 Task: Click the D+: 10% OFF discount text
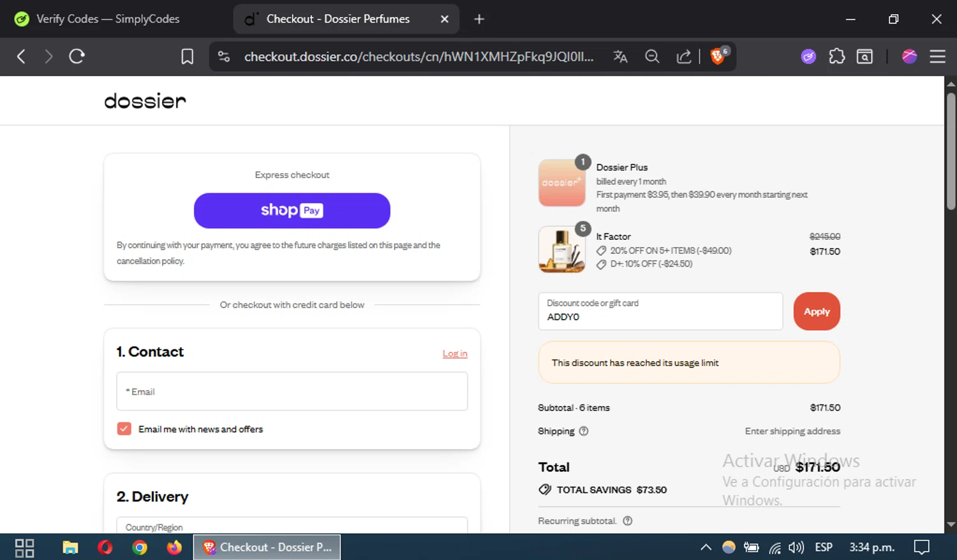651,263
